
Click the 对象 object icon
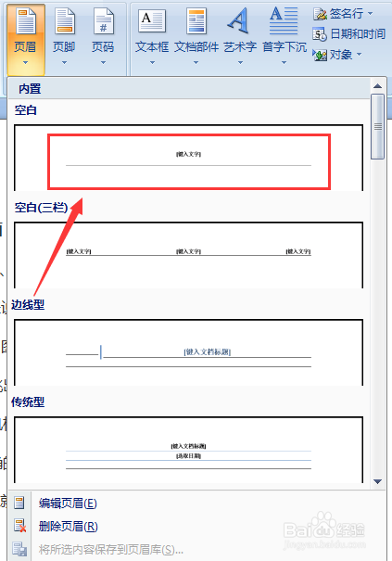point(320,55)
